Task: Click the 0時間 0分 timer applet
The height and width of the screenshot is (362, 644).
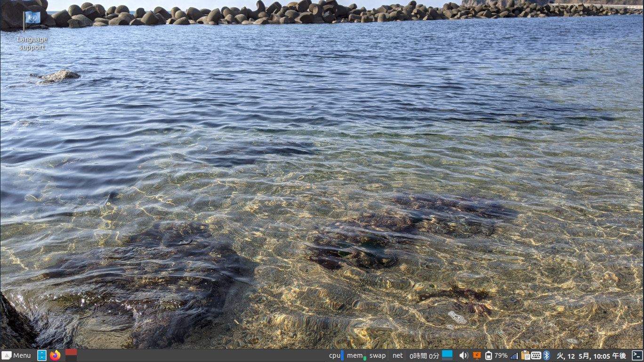Action: 424,356
